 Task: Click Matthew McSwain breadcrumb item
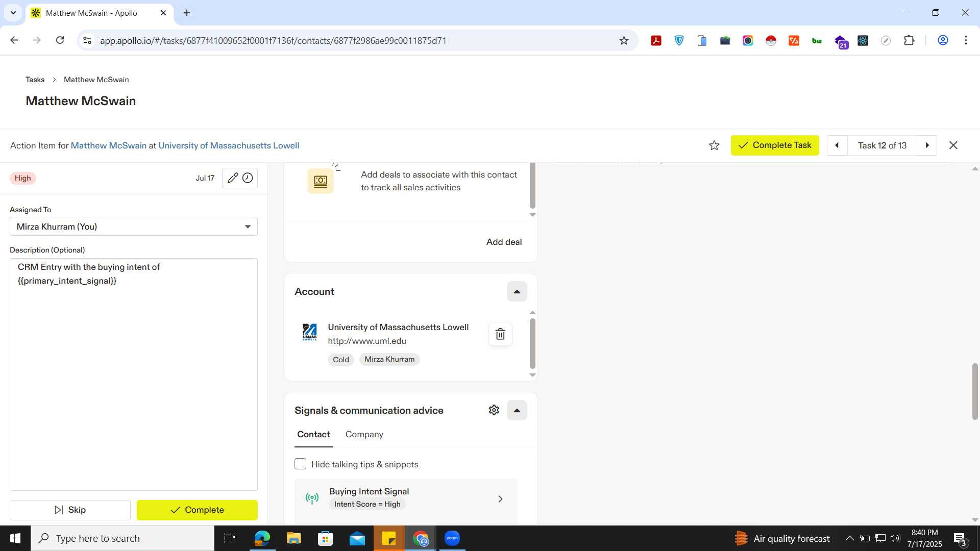[96, 80]
